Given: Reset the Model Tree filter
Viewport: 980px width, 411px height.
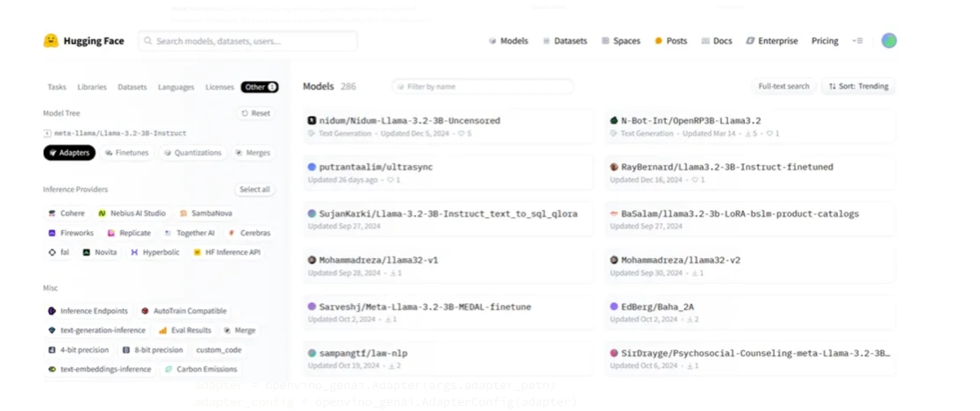Looking at the screenshot, I should tap(255, 113).
